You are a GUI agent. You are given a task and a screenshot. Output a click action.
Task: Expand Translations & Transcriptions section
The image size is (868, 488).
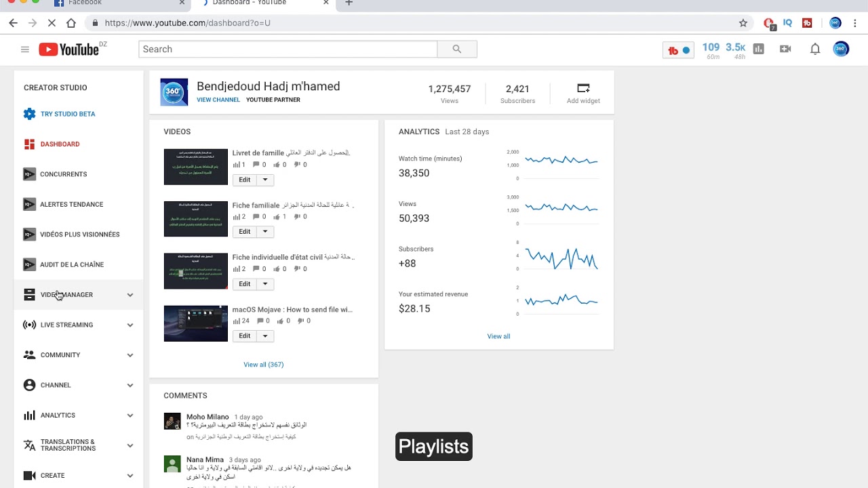point(130,445)
